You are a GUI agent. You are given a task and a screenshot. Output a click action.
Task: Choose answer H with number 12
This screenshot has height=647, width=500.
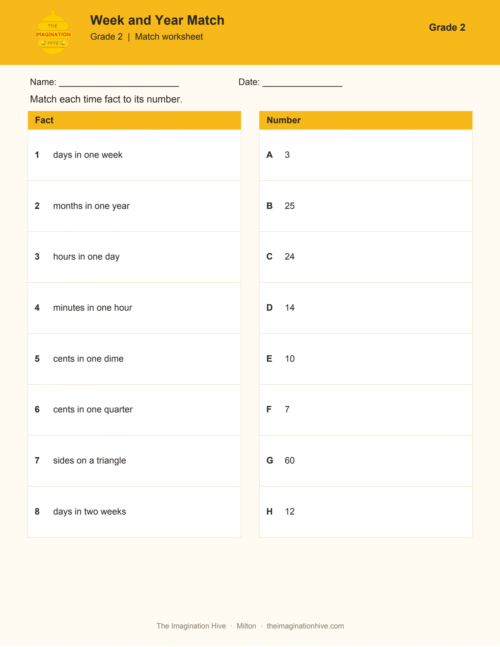pos(366,512)
